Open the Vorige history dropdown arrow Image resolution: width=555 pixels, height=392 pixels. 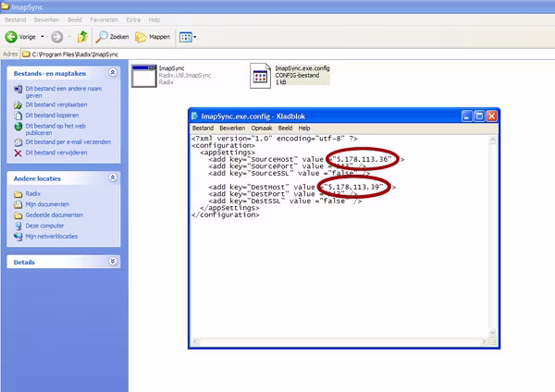point(43,37)
